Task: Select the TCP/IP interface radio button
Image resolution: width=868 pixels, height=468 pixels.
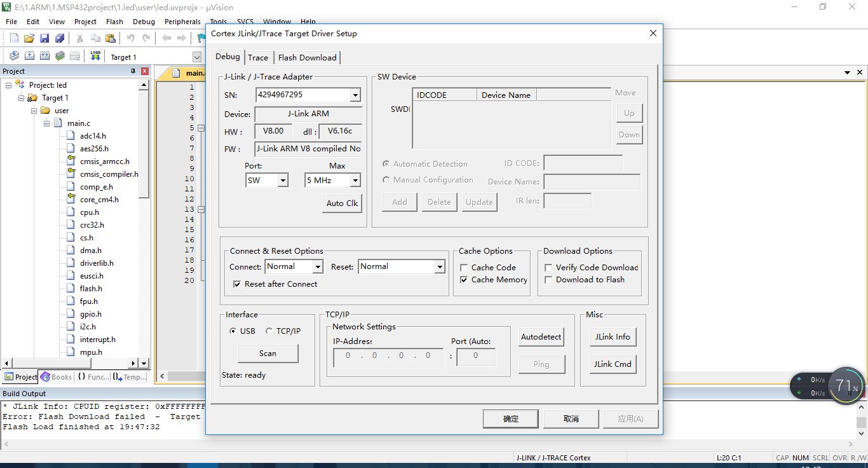Action: (x=269, y=331)
